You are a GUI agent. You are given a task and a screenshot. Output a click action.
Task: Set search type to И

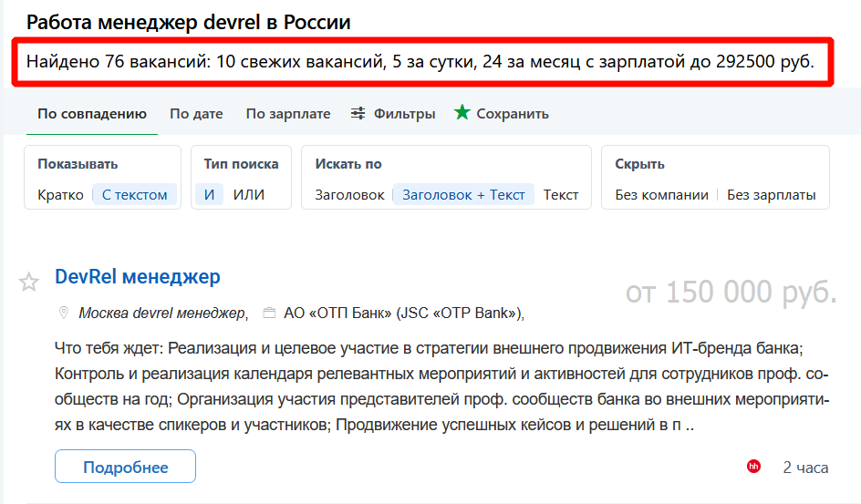(x=210, y=194)
